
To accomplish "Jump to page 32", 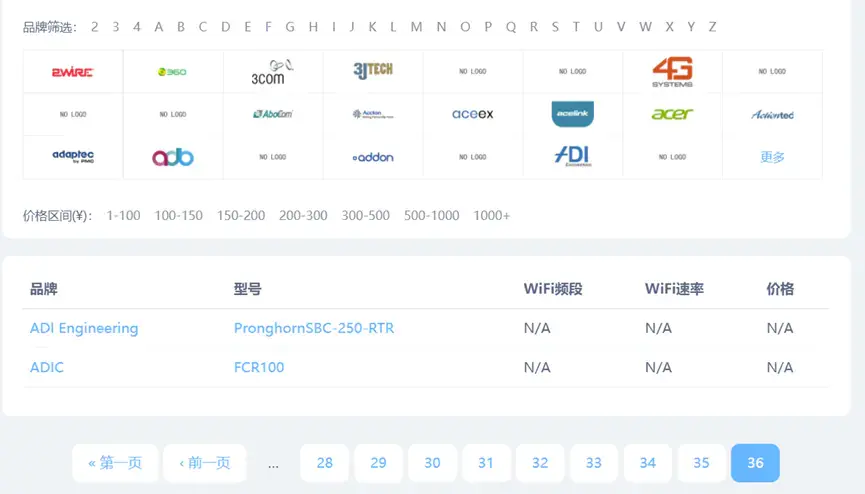I will tap(540, 463).
